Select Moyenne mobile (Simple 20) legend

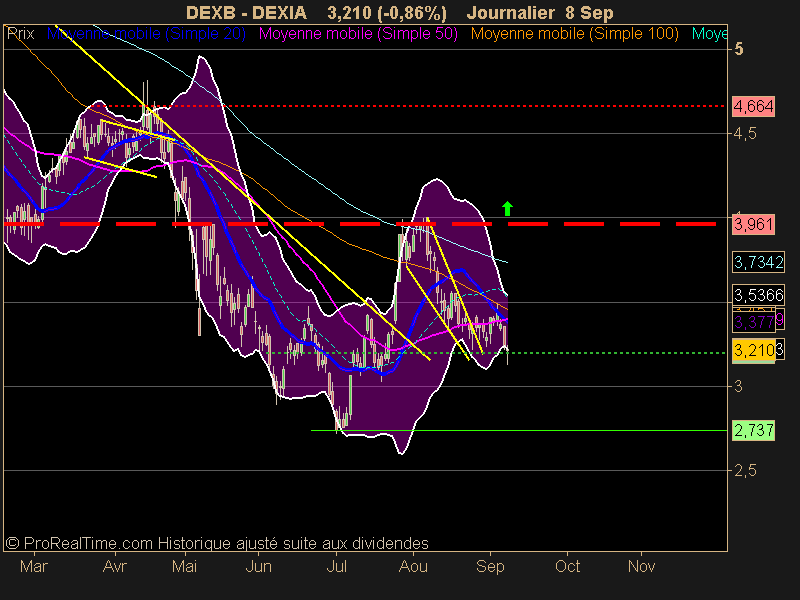click(146, 34)
